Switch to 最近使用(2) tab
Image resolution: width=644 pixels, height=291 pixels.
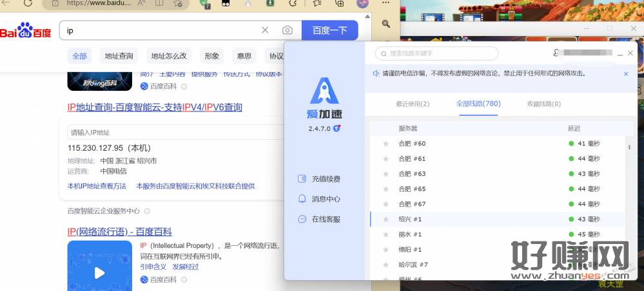pos(413,104)
